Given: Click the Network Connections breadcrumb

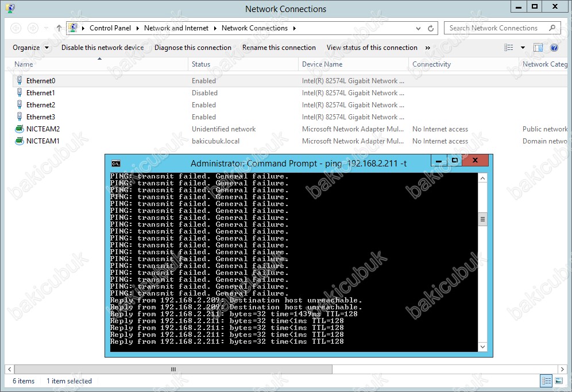Looking at the screenshot, I should click(254, 28).
